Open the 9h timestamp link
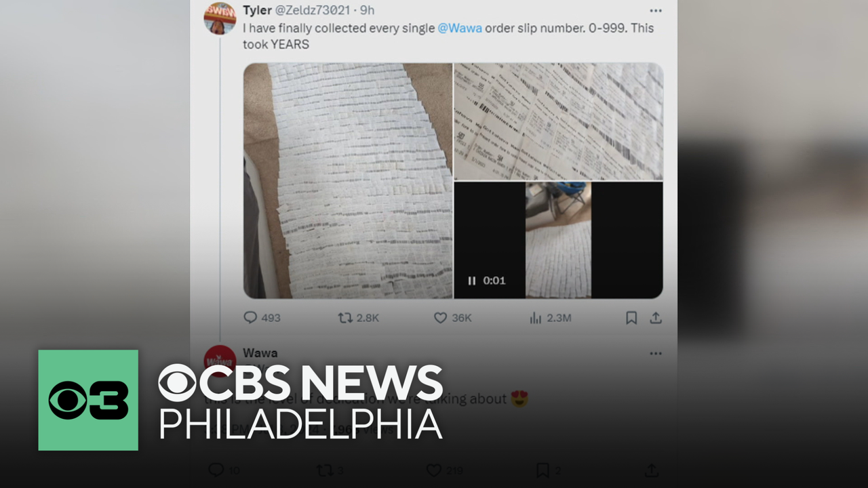The width and height of the screenshot is (868, 488). pyautogui.click(x=367, y=10)
